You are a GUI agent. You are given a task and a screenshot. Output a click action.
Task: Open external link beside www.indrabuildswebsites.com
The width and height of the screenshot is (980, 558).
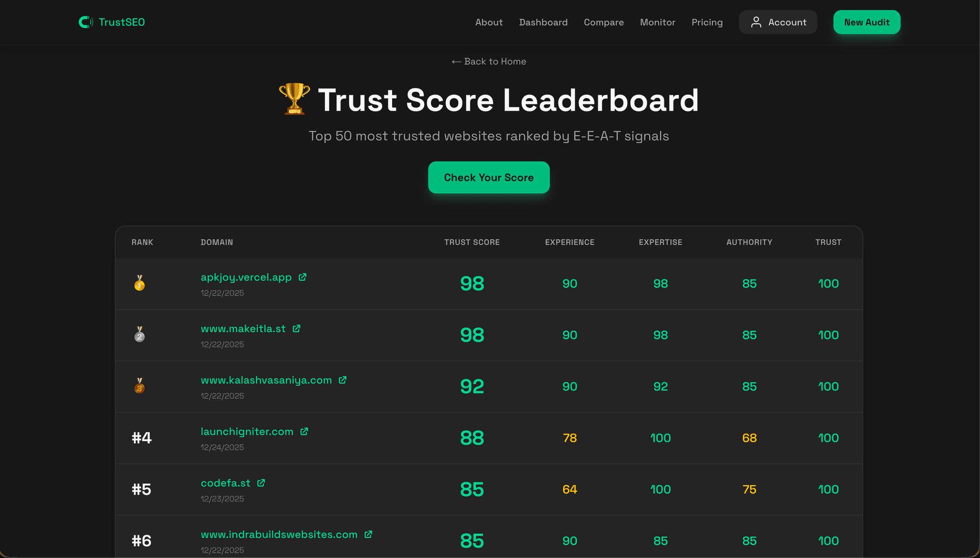[x=368, y=534]
